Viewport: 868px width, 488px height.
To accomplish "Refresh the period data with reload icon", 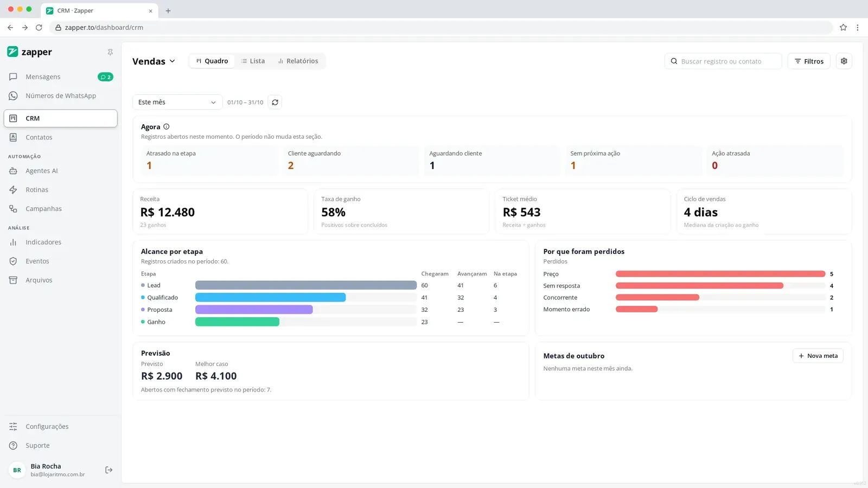I will (x=275, y=102).
